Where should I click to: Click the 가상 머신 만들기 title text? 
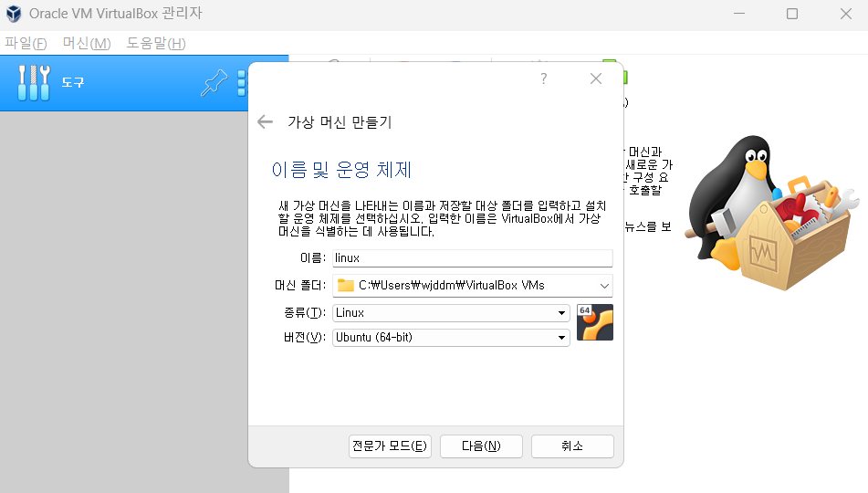pos(340,121)
